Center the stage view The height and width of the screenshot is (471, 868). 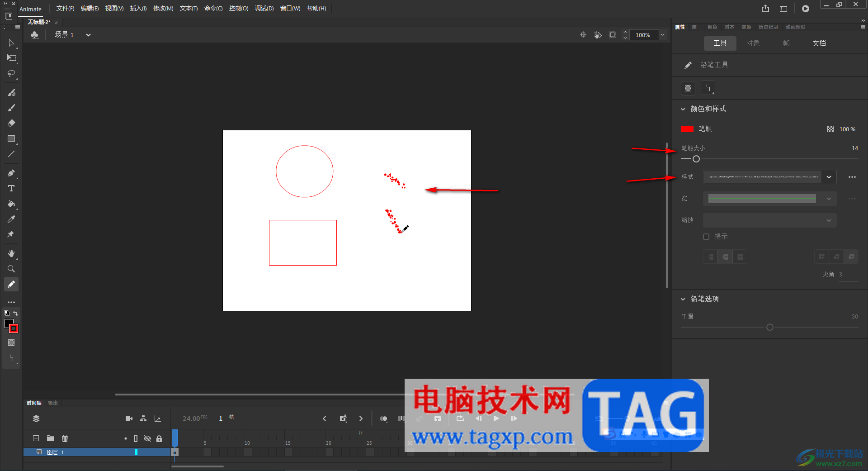583,35
